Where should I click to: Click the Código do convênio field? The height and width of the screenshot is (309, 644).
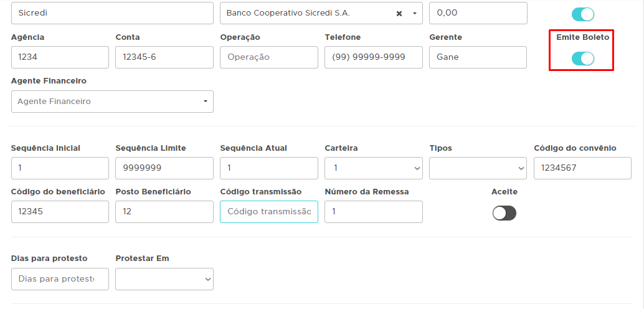(x=582, y=168)
